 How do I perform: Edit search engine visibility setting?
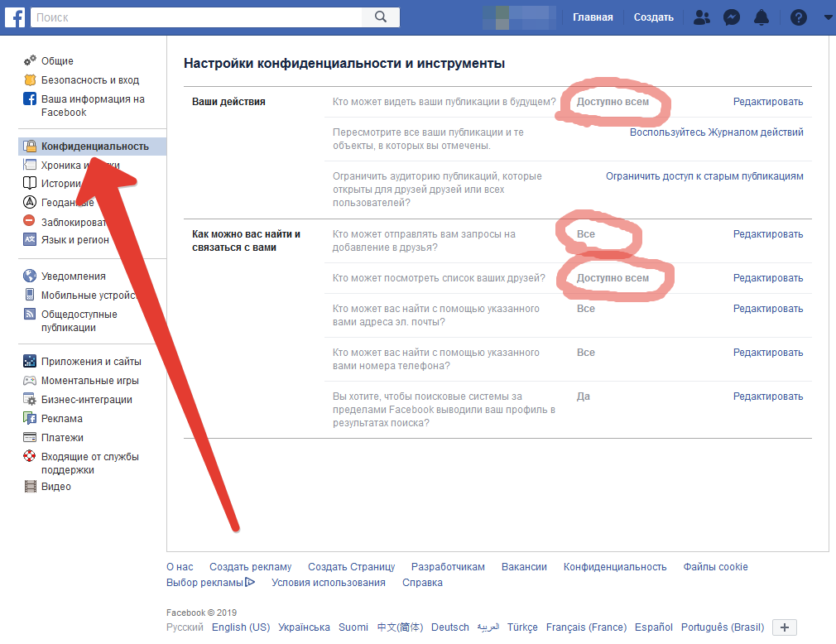(768, 396)
